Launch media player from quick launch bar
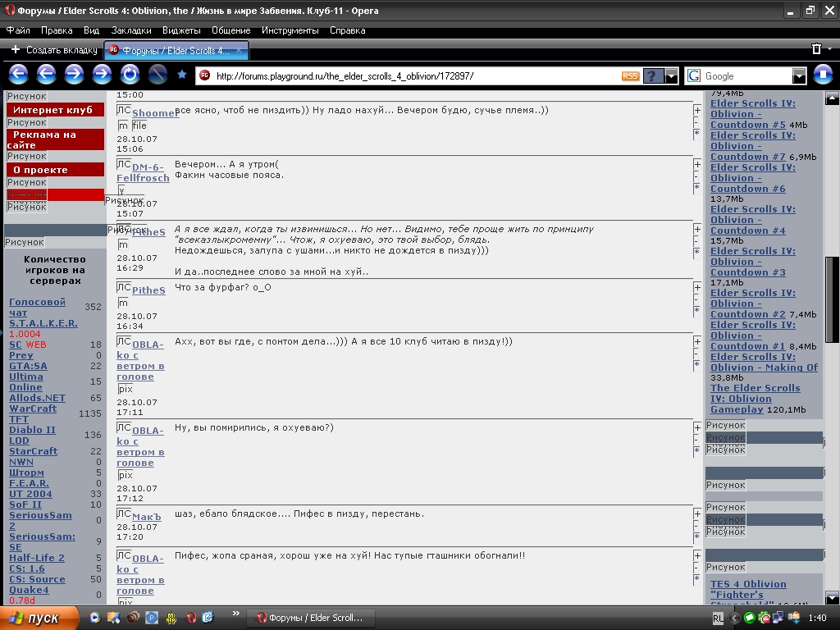The image size is (840, 630). pyautogui.click(x=94, y=618)
